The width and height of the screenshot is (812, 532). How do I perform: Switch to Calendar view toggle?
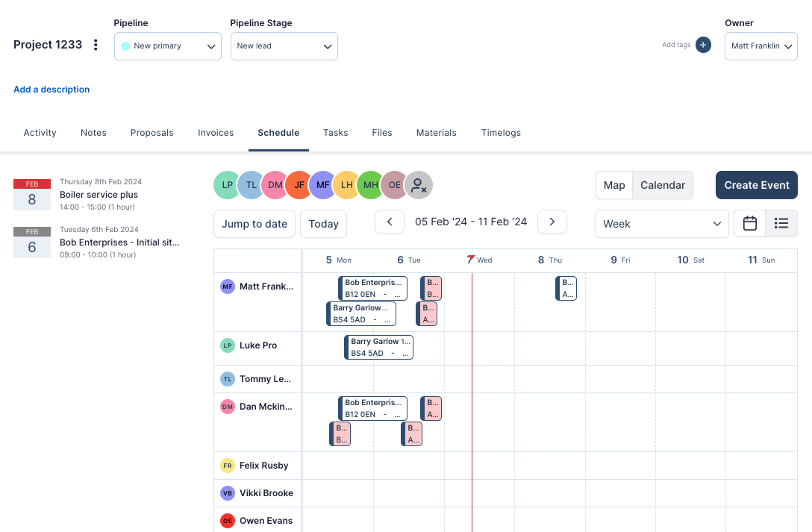point(662,185)
